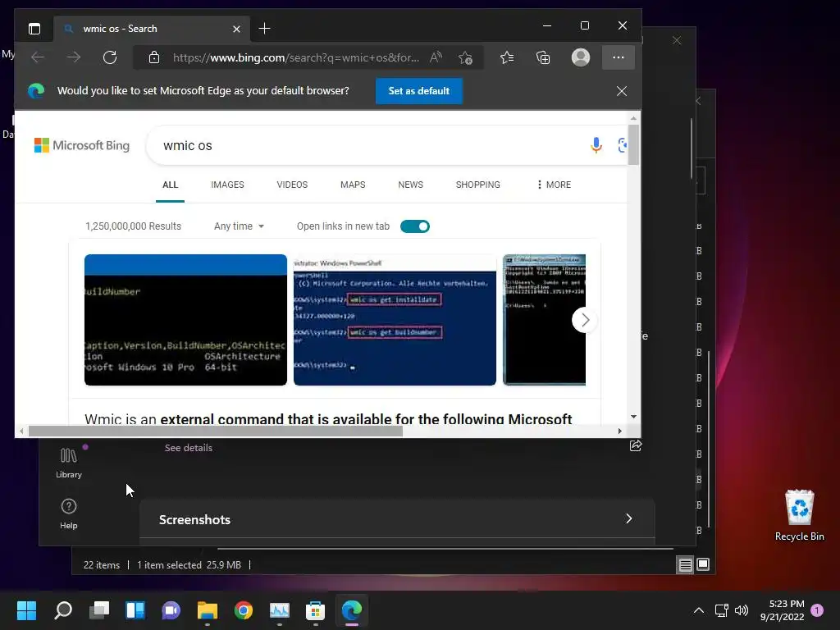Open volume control in system tray
The height and width of the screenshot is (630, 840).
742,610
